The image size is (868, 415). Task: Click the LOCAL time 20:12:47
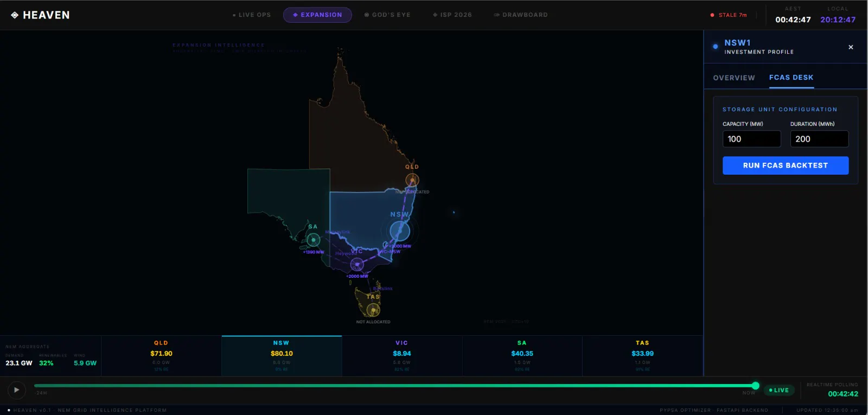838,20
